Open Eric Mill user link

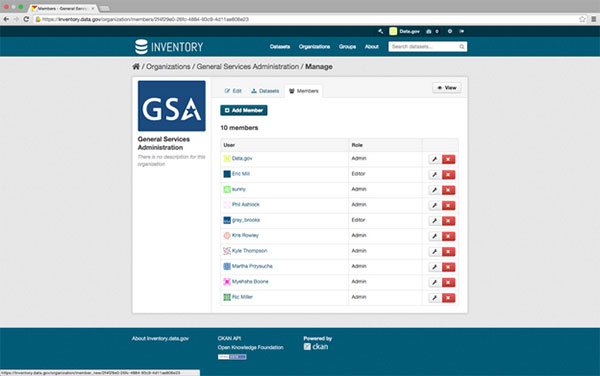pos(241,174)
